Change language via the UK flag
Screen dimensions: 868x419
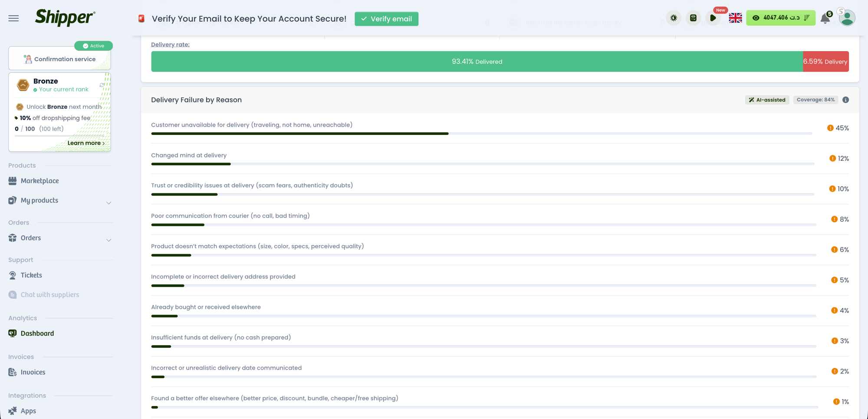coord(735,18)
